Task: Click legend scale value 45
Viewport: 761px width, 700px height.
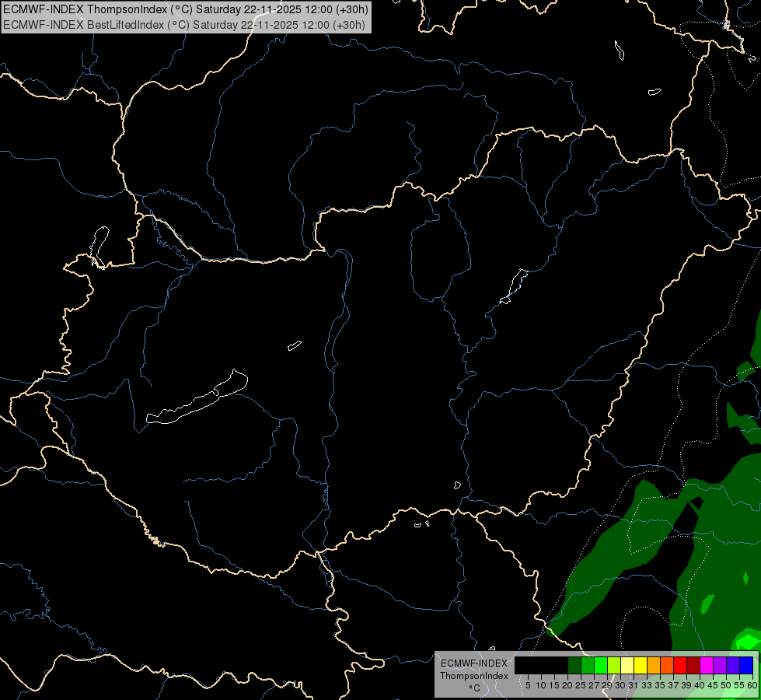Action: (x=713, y=685)
